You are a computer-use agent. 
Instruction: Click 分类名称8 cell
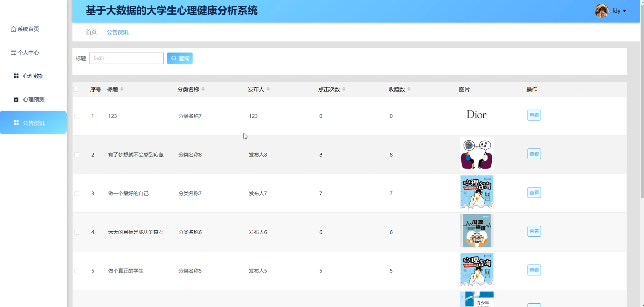tap(190, 155)
